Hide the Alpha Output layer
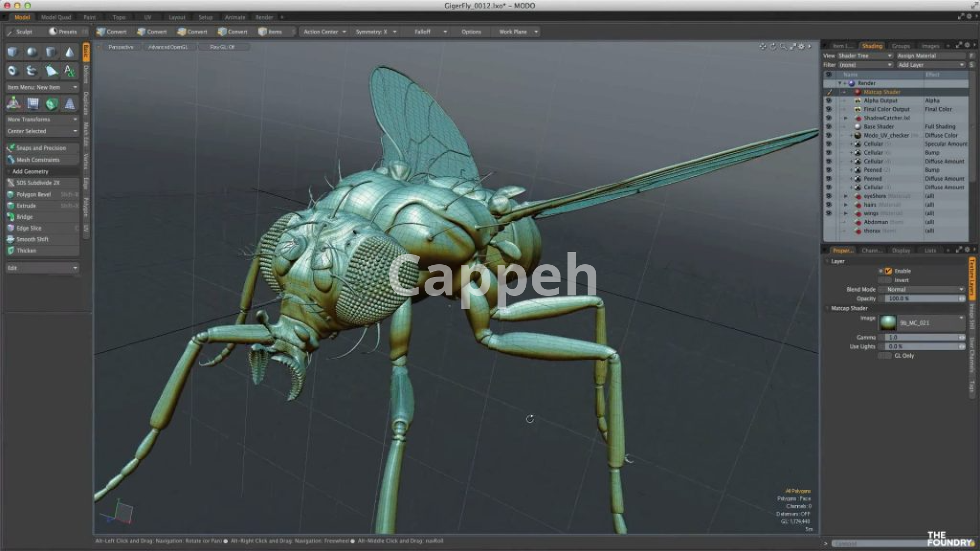 tap(828, 101)
